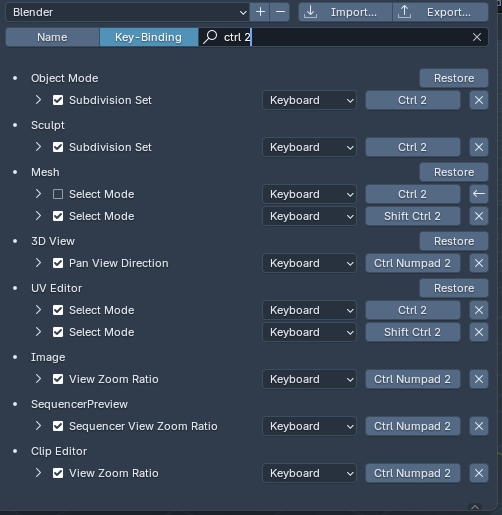Expand Pan View Direction entry
This screenshot has width=502, height=515.
click(38, 263)
